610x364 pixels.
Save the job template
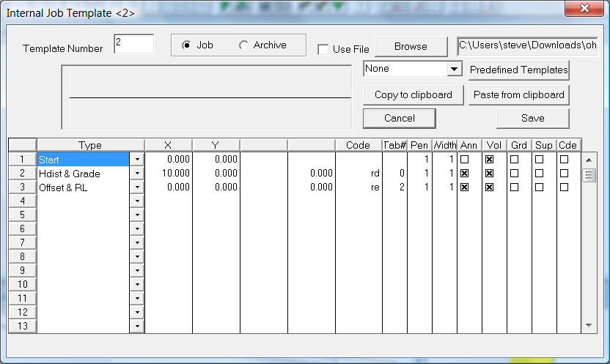click(532, 118)
